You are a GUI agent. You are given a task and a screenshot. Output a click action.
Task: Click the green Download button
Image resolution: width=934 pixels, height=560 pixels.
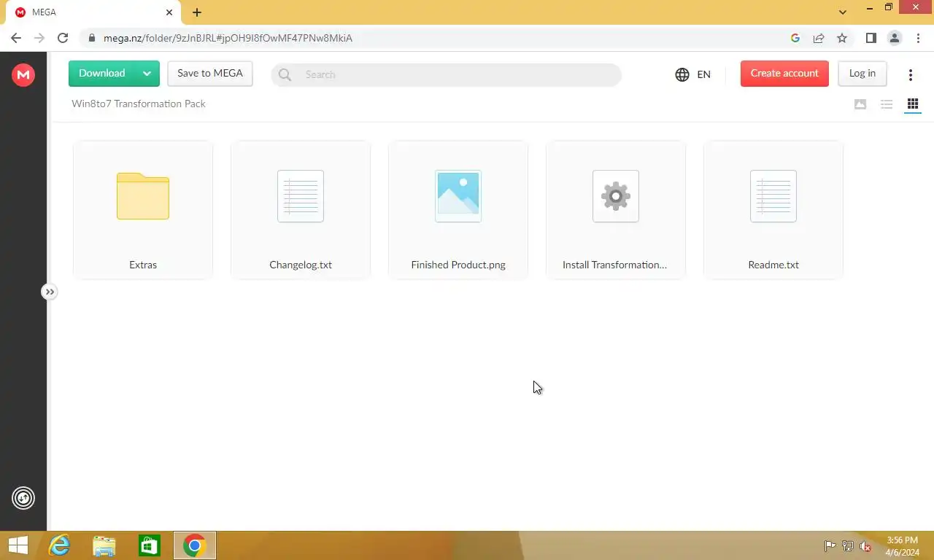point(102,73)
